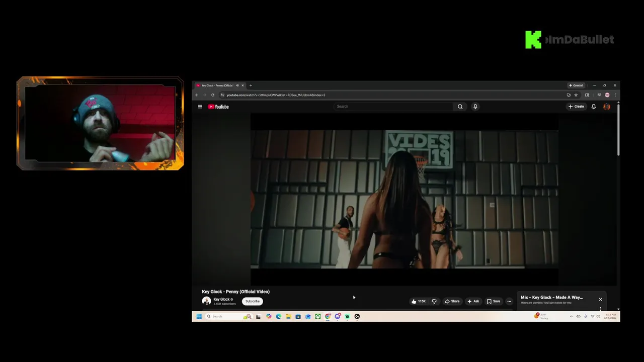Open the YouTube account avatar menu
The width and height of the screenshot is (644, 362).
[606, 107]
